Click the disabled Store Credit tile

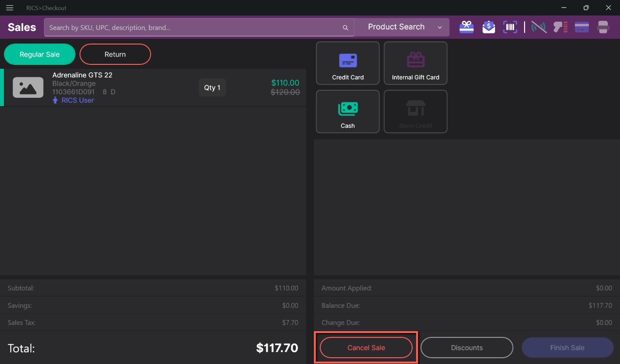click(416, 111)
